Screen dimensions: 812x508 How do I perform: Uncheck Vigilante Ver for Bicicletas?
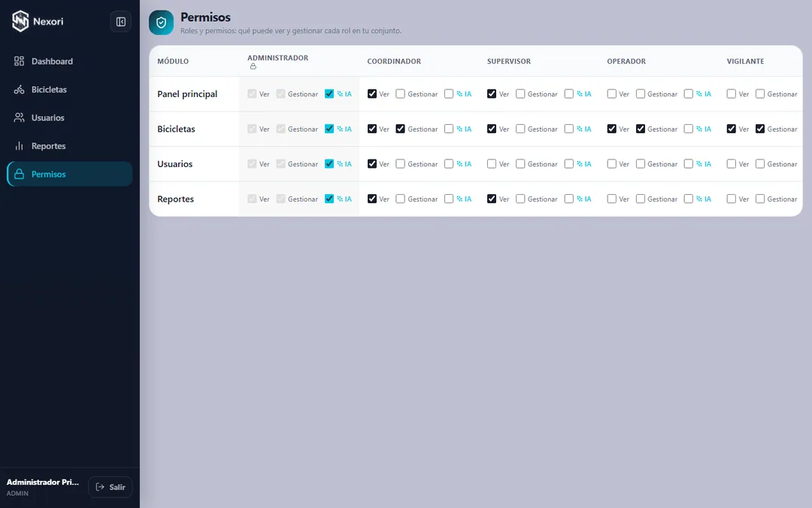[x=732, y=129]
